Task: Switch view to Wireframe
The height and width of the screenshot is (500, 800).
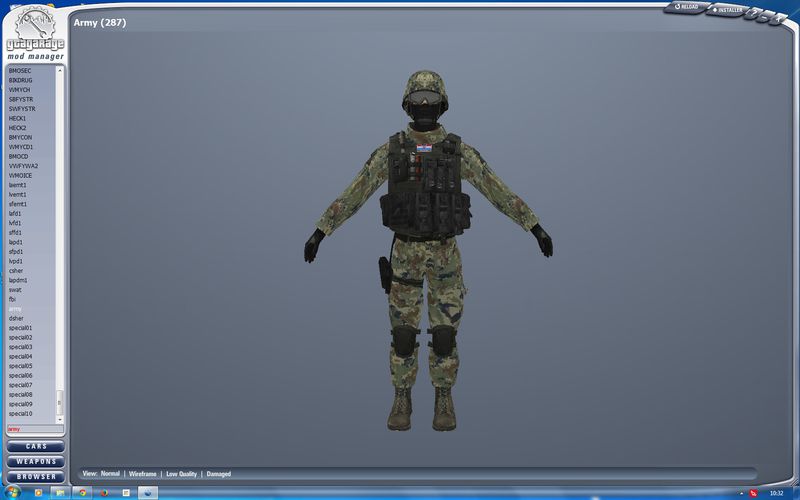Action: 142,474
